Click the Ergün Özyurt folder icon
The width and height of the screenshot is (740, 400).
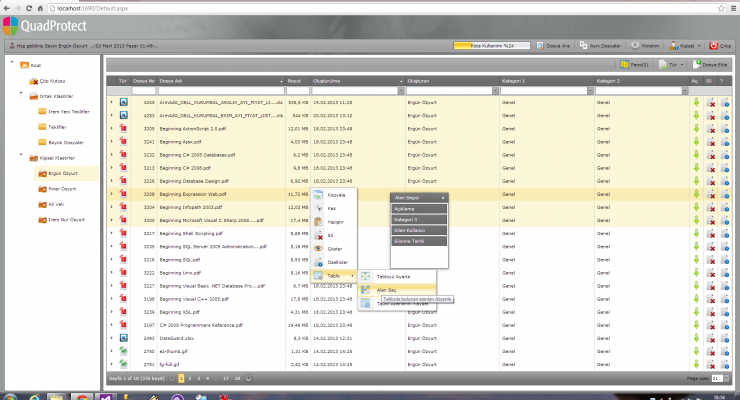[42, 174]
